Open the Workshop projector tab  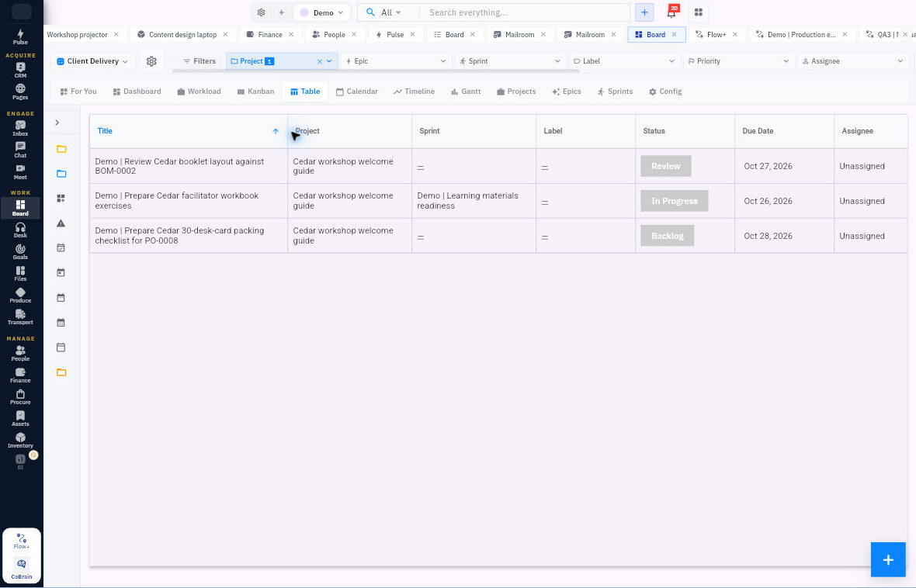point(77,34)
